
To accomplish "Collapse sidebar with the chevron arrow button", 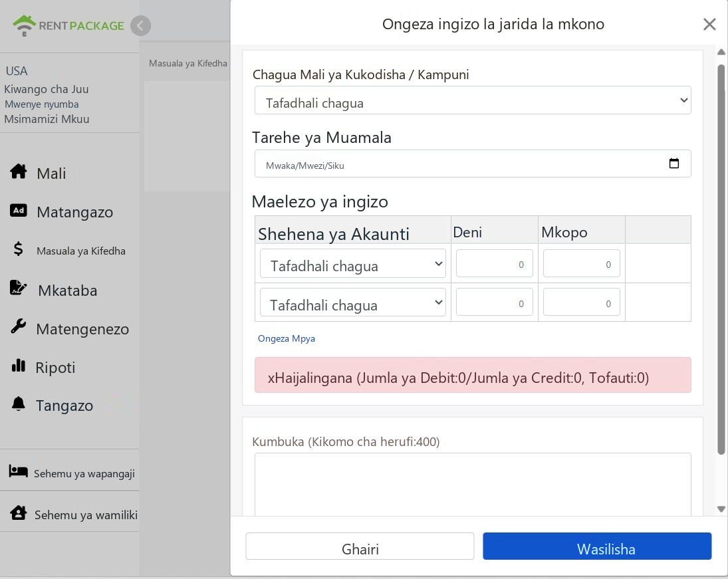I will coord(141,25).
